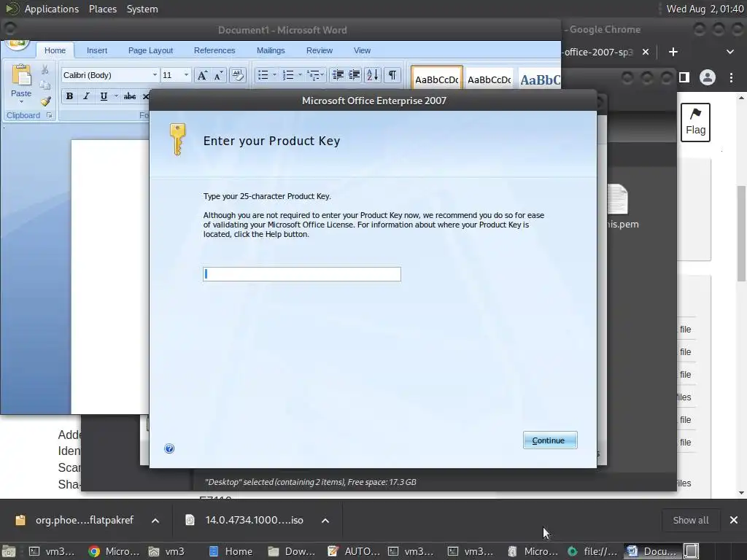The height and width of the screenshot is (560, 747).
Task: Open a new Chrome tab with plus icon
Action: (673, 52)
